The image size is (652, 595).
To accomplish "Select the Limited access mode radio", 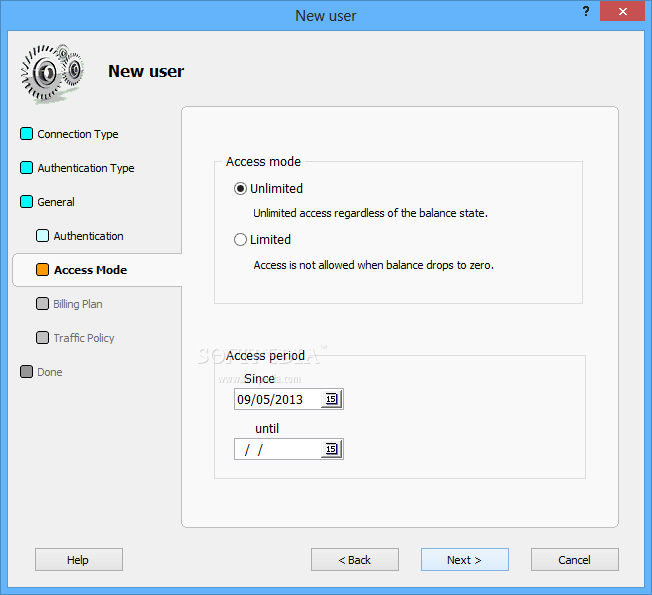I will tap(240, 239).
